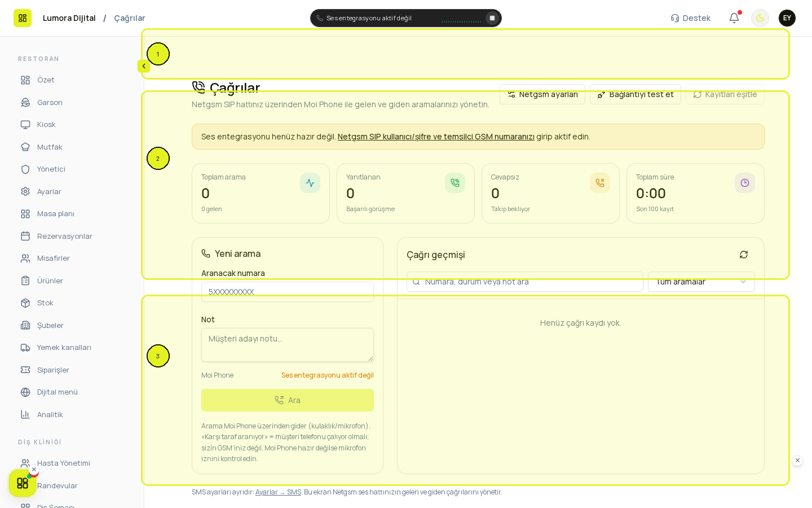This screenshot has width=812, height=508.
Task: Click the call history search field
Action: tap(525, 282)
